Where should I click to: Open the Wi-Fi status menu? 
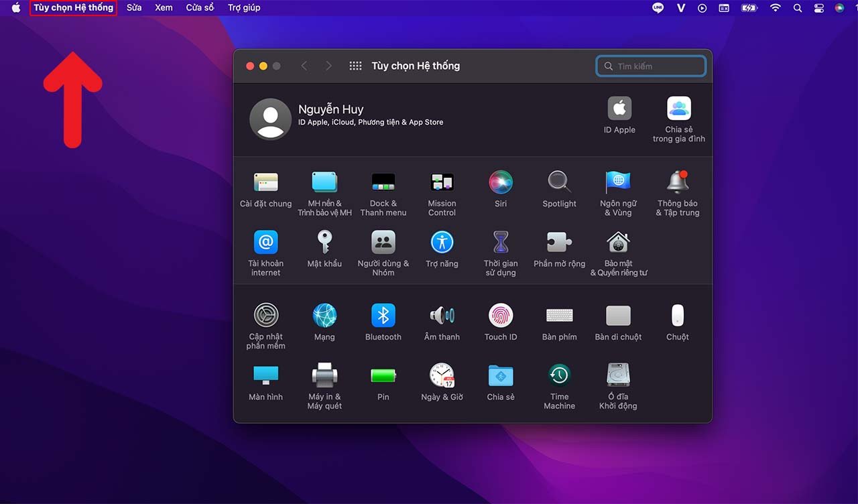(x=775, y=8)
